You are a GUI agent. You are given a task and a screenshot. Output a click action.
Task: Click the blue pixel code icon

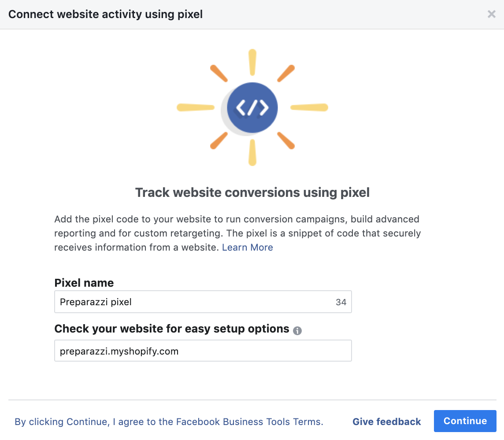coord(252,107)
